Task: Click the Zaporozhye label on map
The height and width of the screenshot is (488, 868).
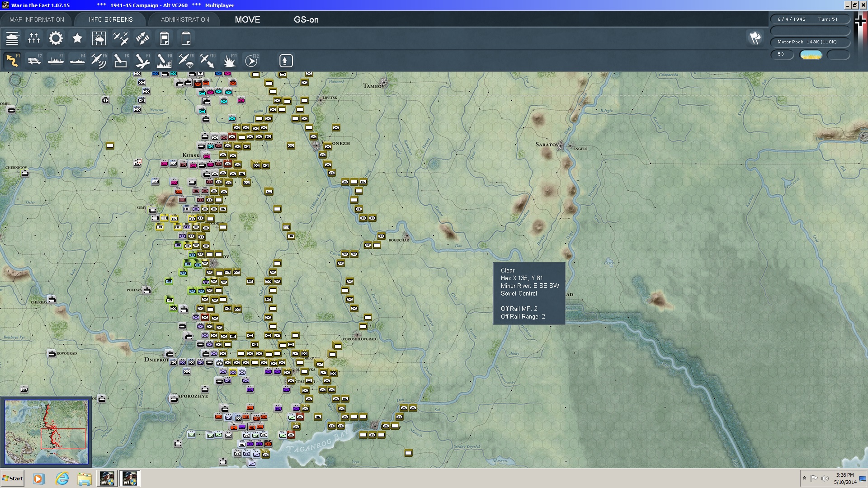Action: (193, 396)
